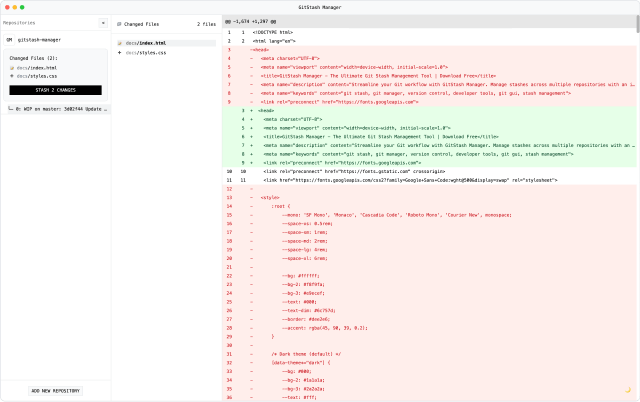640x402 pixels.
Task: Select the GM repository avatar
Action: click(x=9, y=40)
